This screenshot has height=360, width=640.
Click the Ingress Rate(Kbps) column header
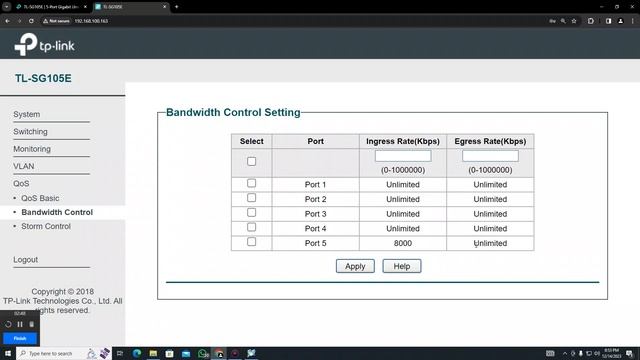pyautogui.click(x=403, y=141)
